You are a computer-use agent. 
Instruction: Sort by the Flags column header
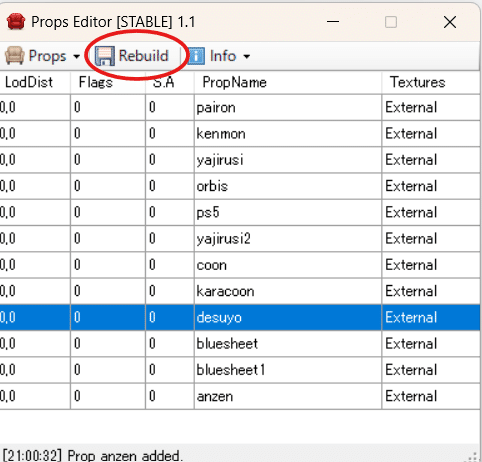point(108,82)
